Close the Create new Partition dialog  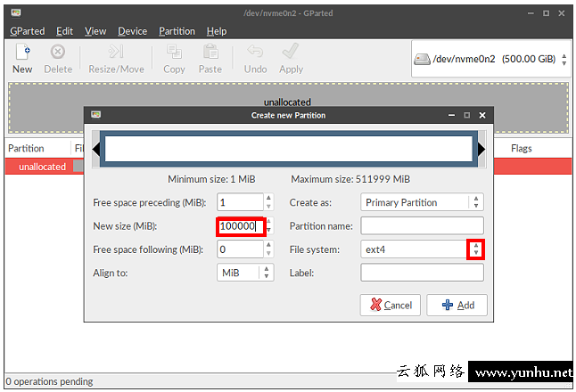click(x=482, y=115)
